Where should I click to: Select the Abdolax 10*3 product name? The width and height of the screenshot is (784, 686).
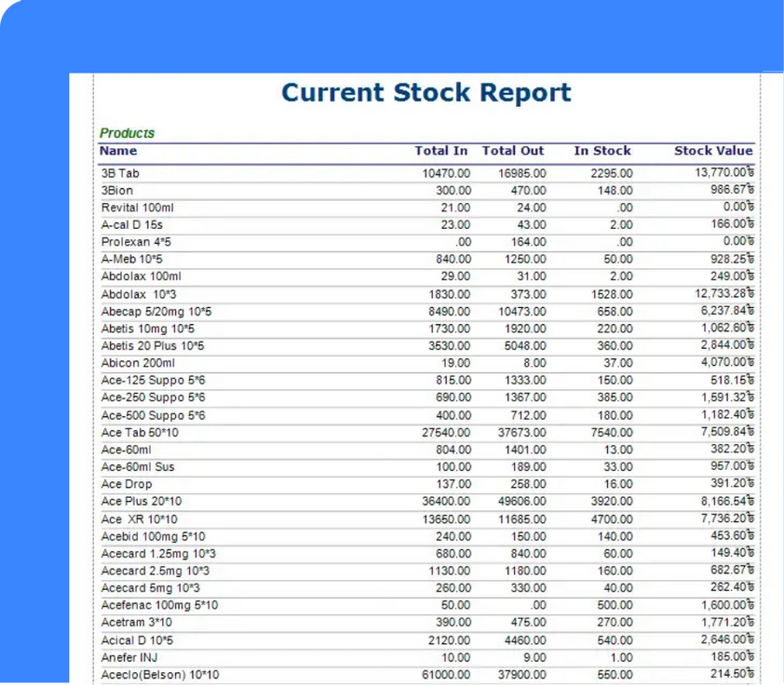139,294
